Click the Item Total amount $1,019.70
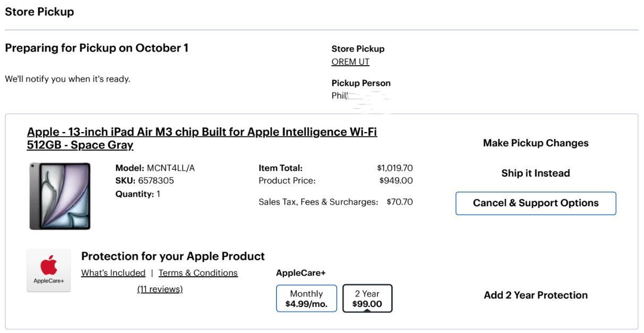Image resolution: width=644 pixels, height=333 pixels. point(395,168)
